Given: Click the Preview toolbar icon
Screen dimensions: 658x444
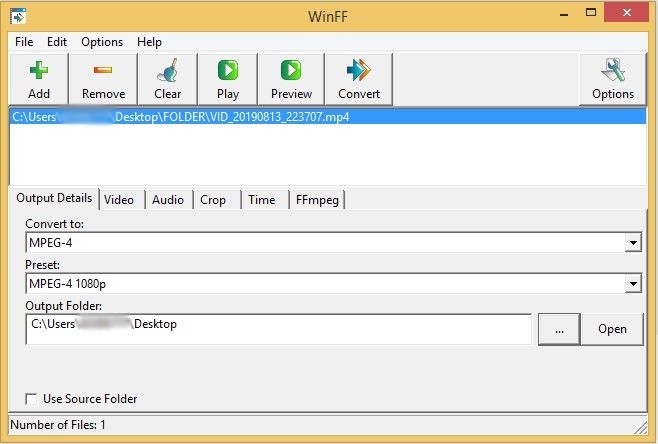Looking at the screenshot, I should 291,70.
